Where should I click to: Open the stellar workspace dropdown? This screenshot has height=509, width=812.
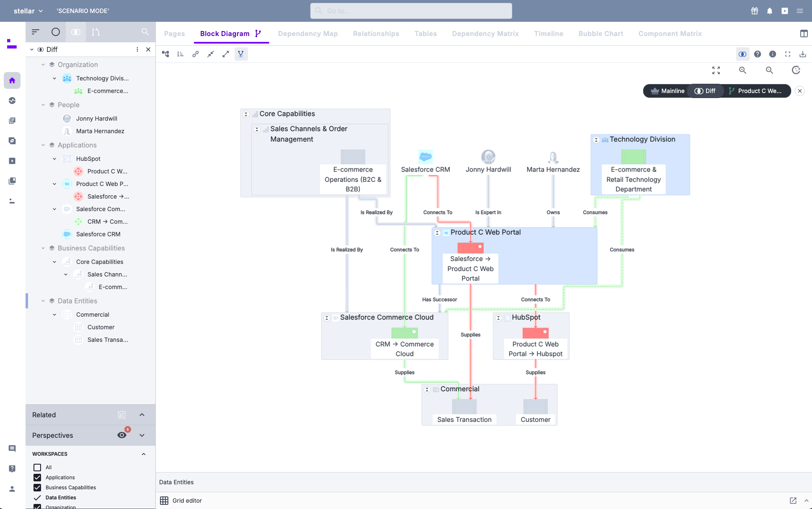(x=28, y=11)
